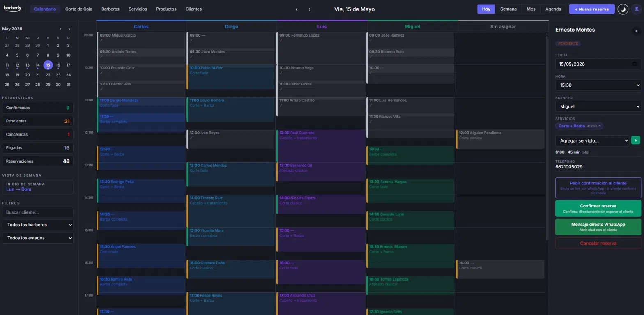The height and width of the screenshot is (315, 644).
Task: Open the 15:00 Vicente Mora appointment
Action: pos(231,237)
